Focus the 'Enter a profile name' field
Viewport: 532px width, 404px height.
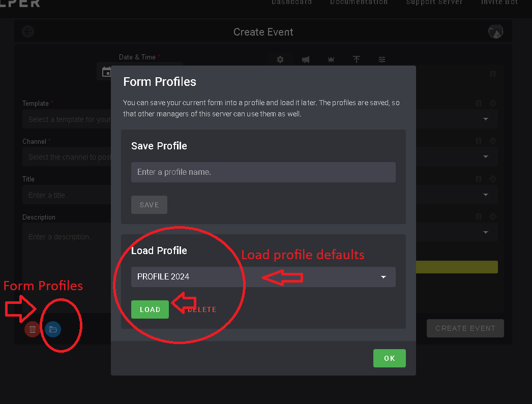coord(263,172)
